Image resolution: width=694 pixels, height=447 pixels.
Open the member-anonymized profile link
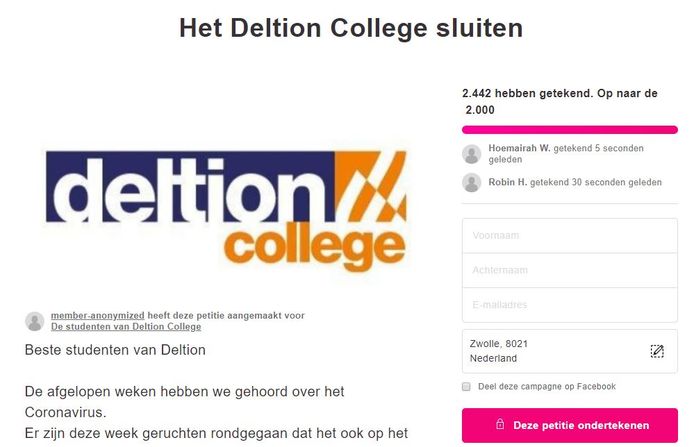[97, 315]
